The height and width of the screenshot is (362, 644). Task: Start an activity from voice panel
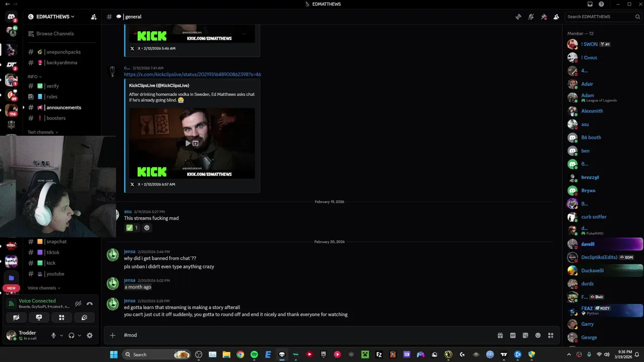click(61, 317)
